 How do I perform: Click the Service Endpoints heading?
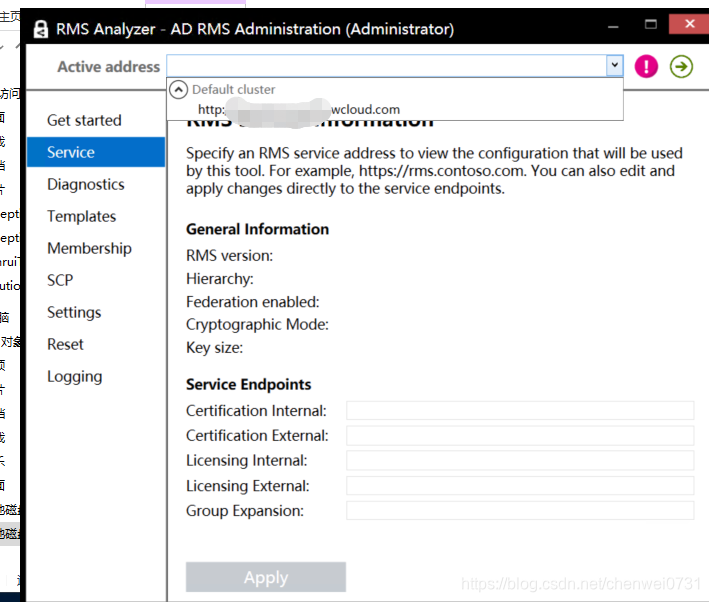(249, 384)
